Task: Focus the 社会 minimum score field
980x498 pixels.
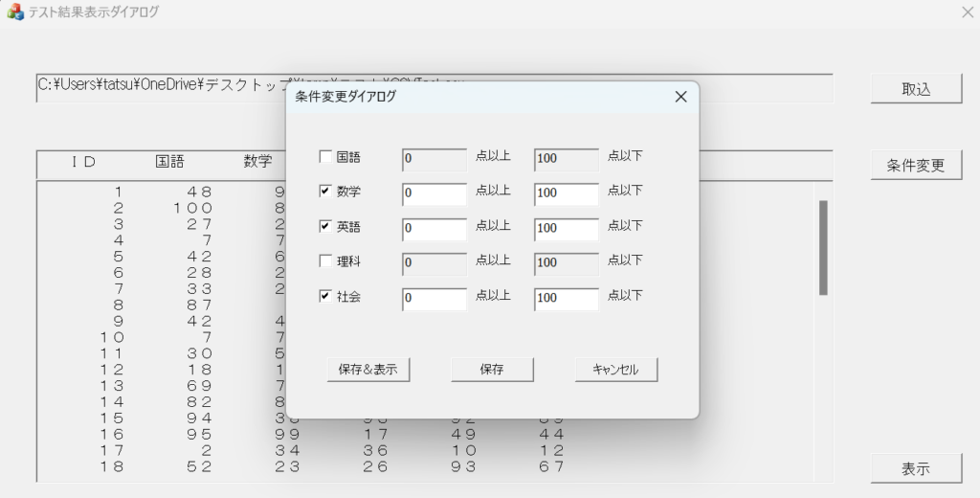Action: pos(434,299)
